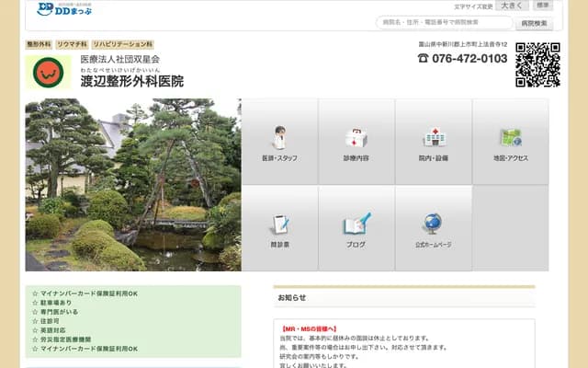Click the お知らせ section heading
This screenshot has width=588, height=368.
(x=292, y=298)
